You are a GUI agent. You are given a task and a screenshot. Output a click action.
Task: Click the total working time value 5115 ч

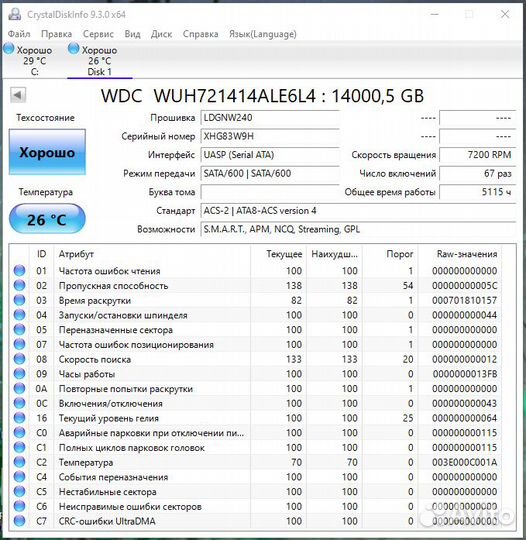click(x=477, y=192)
